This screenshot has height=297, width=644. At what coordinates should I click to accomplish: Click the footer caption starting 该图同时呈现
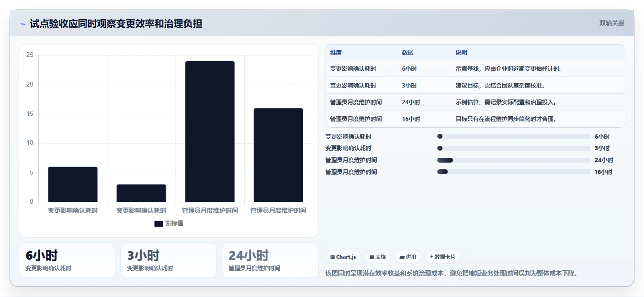tap(452, 274)
